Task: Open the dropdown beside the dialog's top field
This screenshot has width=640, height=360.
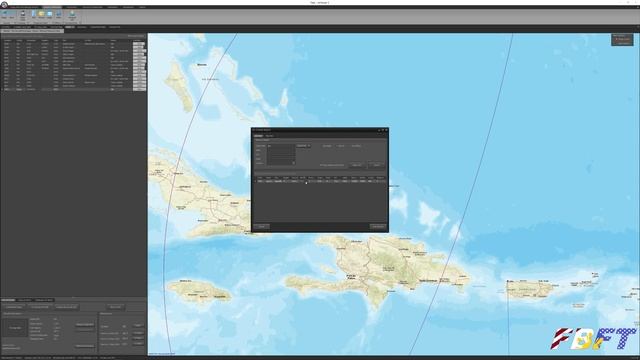Action: point(303,146)
